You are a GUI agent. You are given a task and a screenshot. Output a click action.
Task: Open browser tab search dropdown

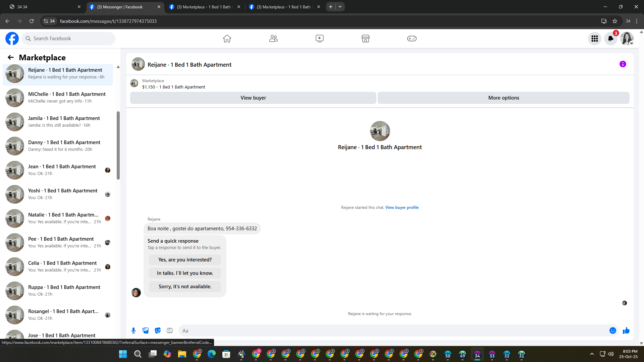pyautogui.click(x=340, y=7)
